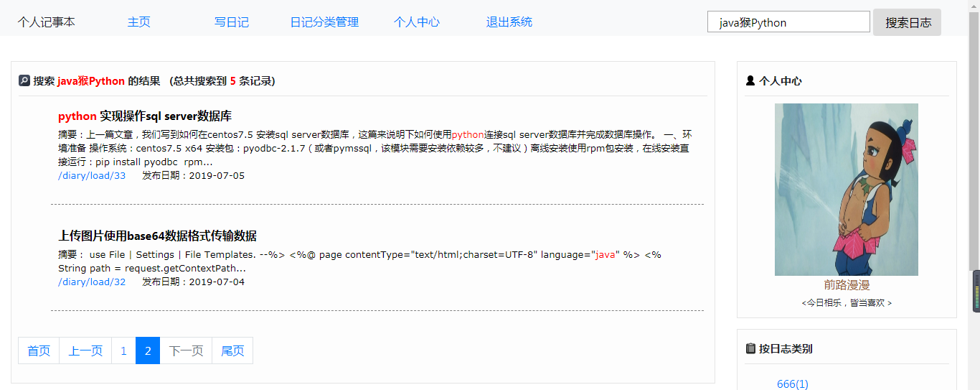Screen dimensions: 980x390
Task: Click the cartoon avatar image in 个人中心
Action: (x=847, y=190)
